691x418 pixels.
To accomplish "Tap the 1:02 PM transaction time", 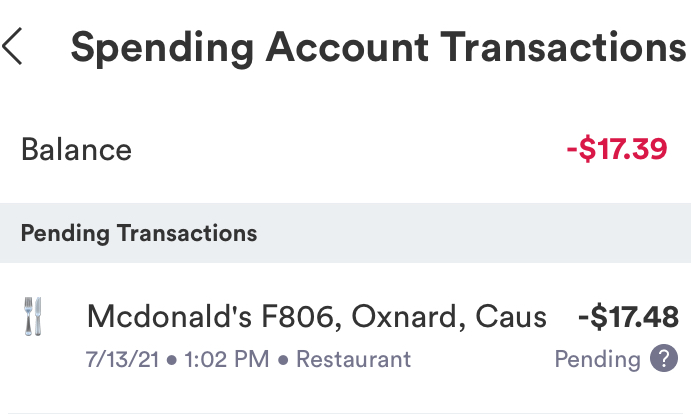I will 231,359.
